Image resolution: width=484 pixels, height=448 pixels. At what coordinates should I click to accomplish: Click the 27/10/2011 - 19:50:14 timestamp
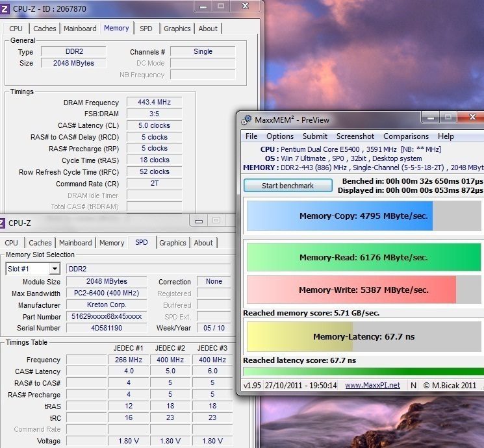[301, 385]
